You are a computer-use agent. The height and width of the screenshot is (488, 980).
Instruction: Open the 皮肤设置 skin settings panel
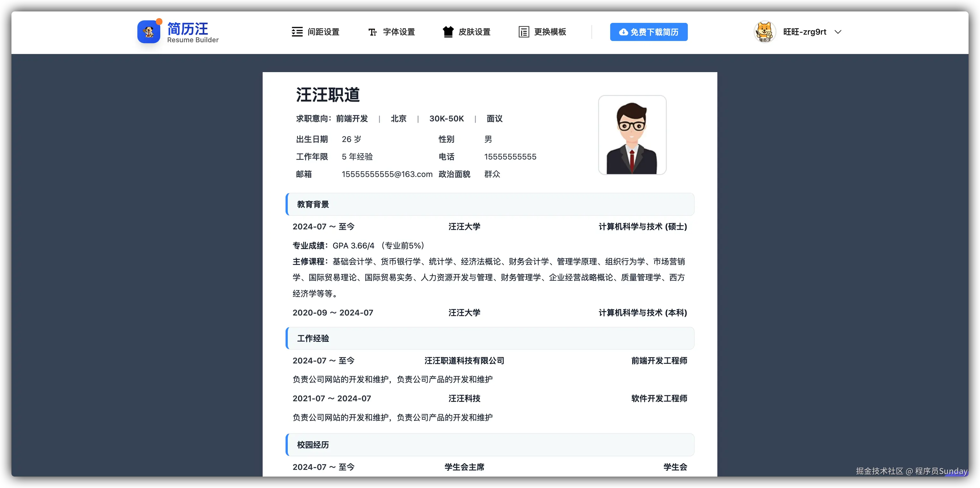tap(466, 32)
